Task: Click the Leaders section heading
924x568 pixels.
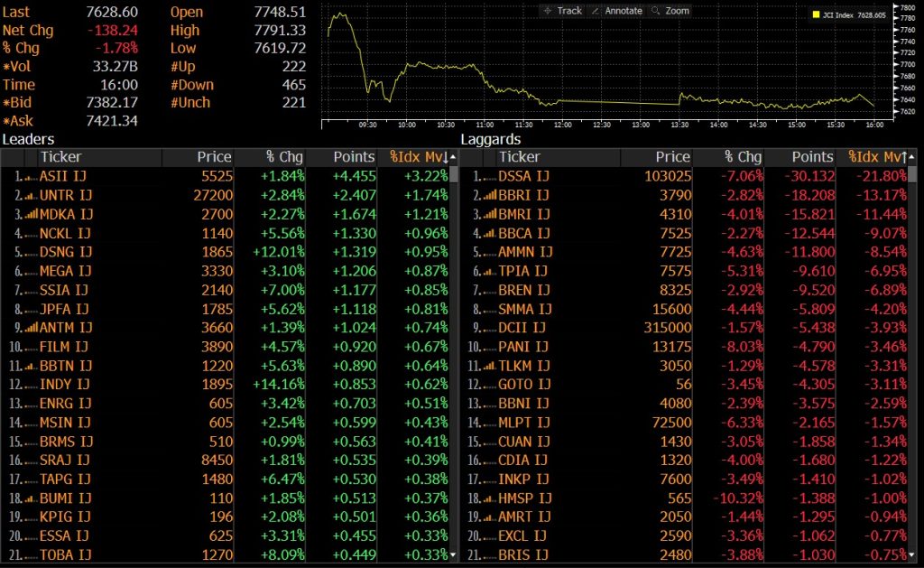Action: 28,140
